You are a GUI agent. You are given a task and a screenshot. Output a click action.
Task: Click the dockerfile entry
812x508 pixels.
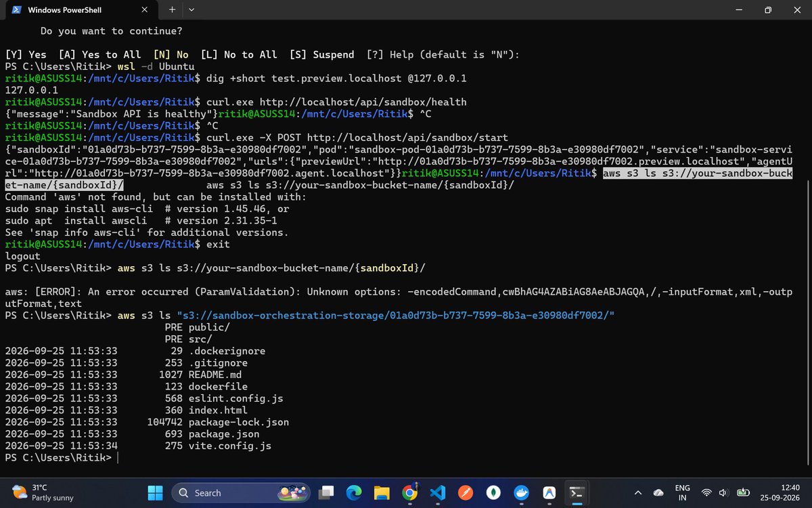218,386
